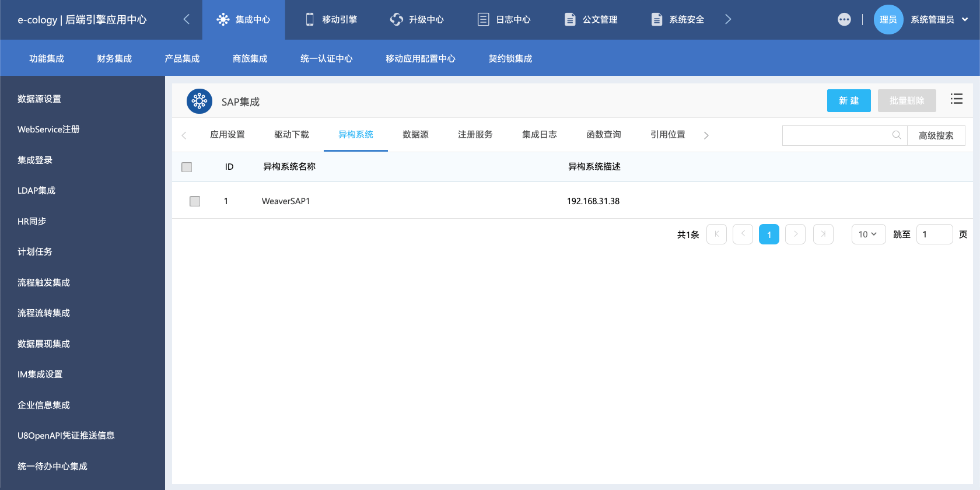Show more top menus with right chevron
This screenshot has height=490, width=980.
click(728, 19)
